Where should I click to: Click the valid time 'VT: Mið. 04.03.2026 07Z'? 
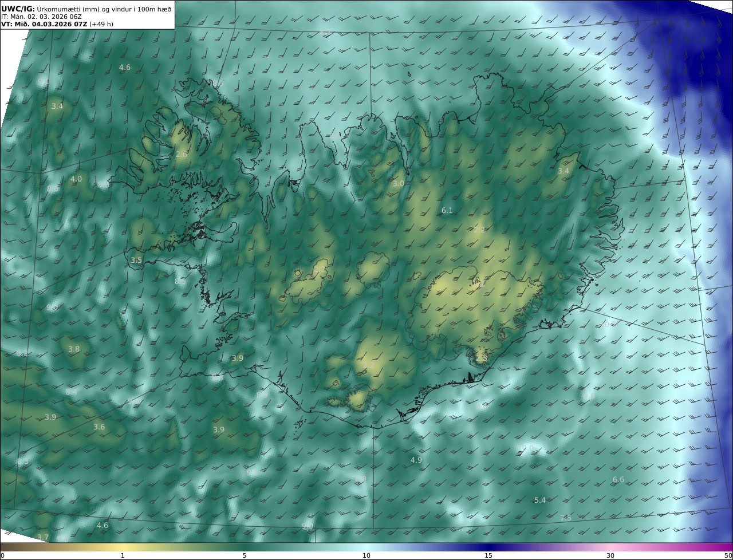(x=44, y=25)
